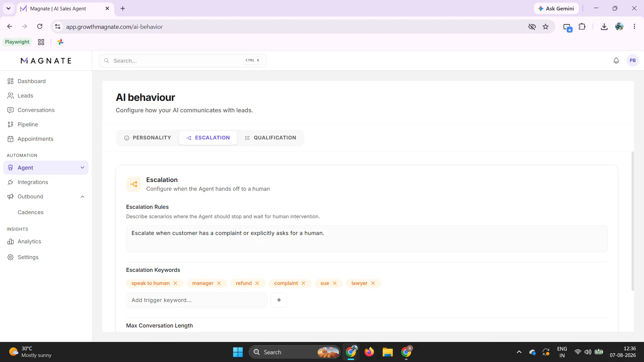Open Chrome three-dot menu
The width and height of the screenshot is (644, 362).
click(634, 26)
